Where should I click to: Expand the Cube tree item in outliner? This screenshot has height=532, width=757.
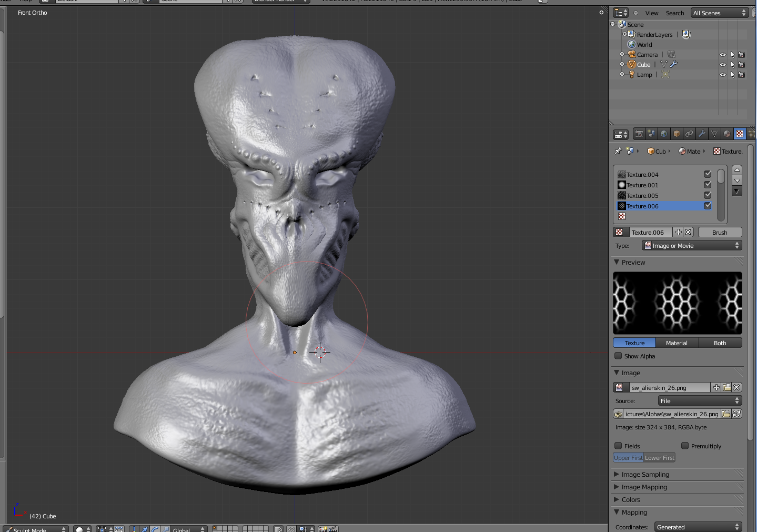point(622,64)
